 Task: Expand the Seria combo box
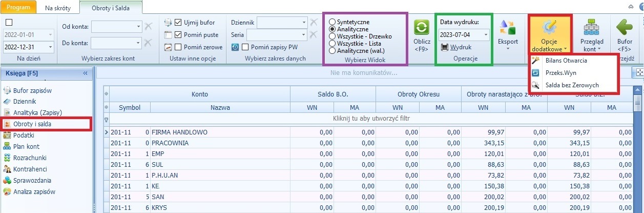305,35
